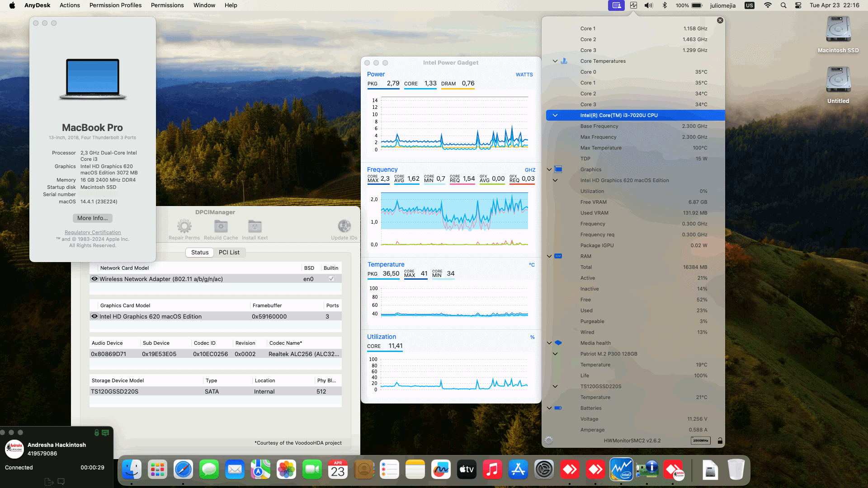This screenshot has height=488, width=868.
Task: Open the Trash in the dock
Action: click(736, 470)
